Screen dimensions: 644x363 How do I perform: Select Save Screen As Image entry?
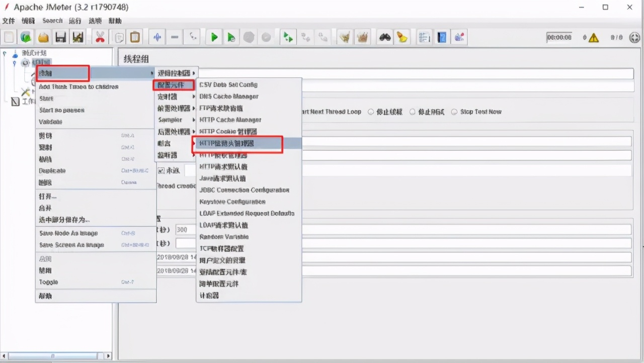96,245
